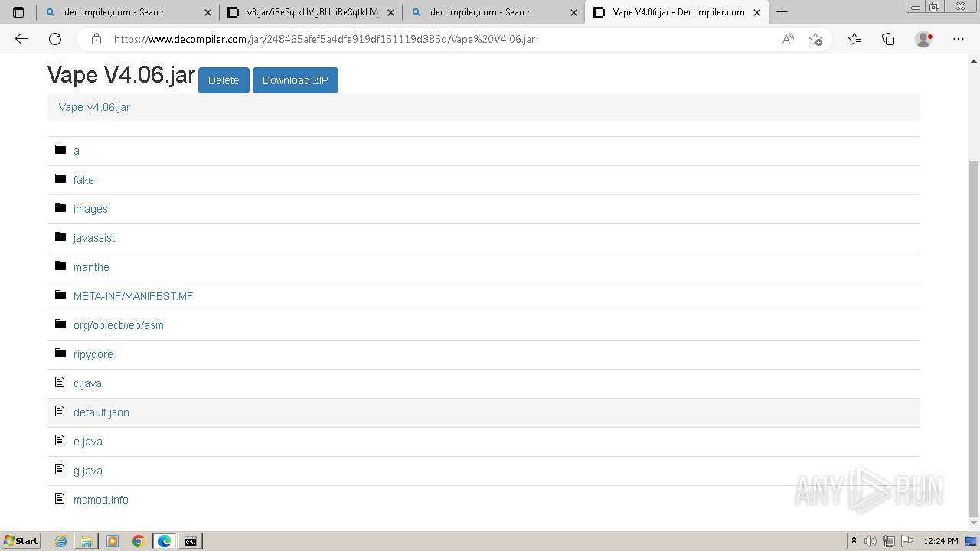Image resolution: width=980 pixels, height=551 pixels.
Task: Open the browser profile menu
Action: coord(924,39)
